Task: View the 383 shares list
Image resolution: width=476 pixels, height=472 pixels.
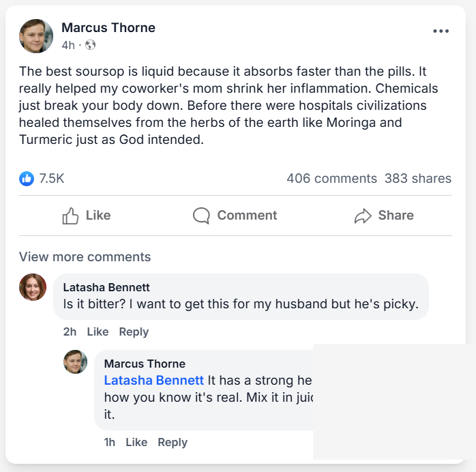Action: tap(417, 179)
